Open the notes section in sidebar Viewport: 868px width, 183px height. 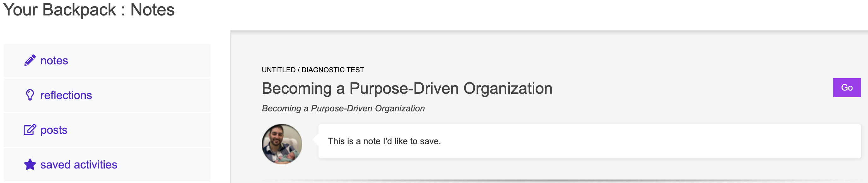point(54,61)
